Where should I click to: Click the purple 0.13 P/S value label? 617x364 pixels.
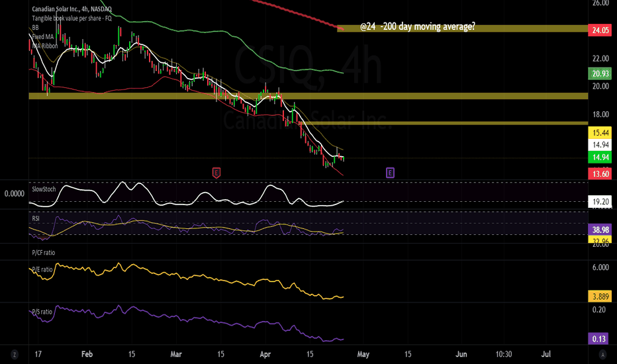[x=598, y=339]
